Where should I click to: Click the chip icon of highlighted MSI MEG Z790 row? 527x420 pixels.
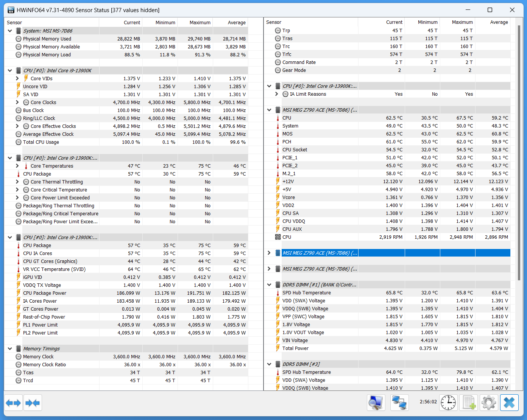pyautogui.click(x=278, y=253)
